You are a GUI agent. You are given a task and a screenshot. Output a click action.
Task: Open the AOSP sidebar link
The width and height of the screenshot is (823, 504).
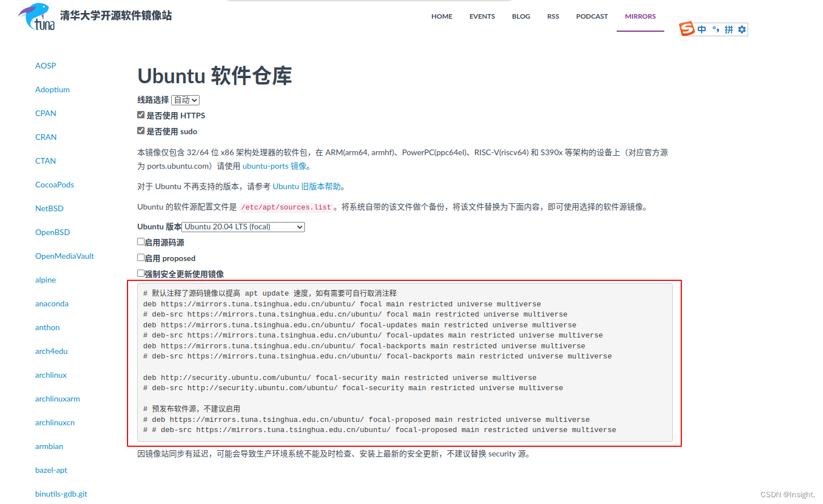pos(45,66)
